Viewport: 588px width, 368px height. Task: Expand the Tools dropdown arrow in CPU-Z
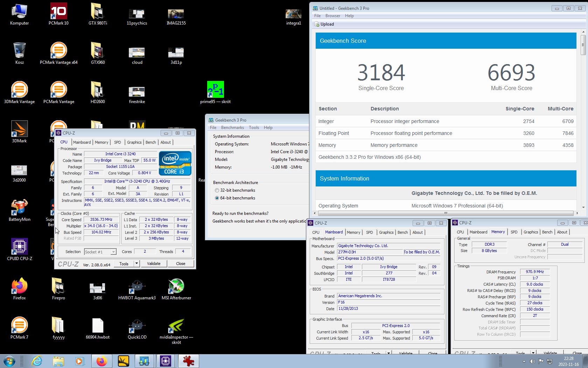(x=136, y=264)
